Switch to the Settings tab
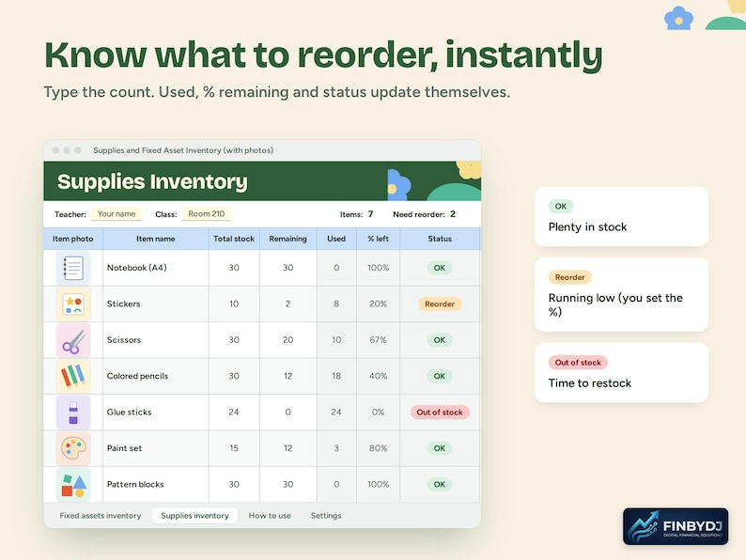Image resolution: width=746 pixels, height=560 pixels. (x=326, y=516)
